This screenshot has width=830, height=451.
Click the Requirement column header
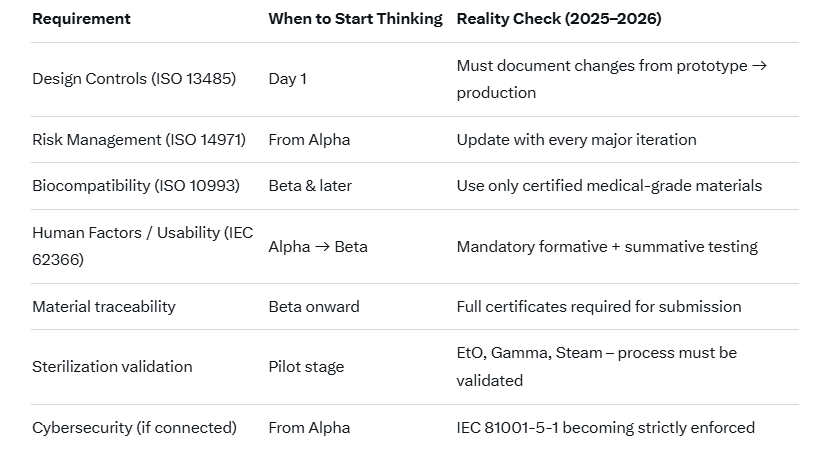[x=81, y=19]
